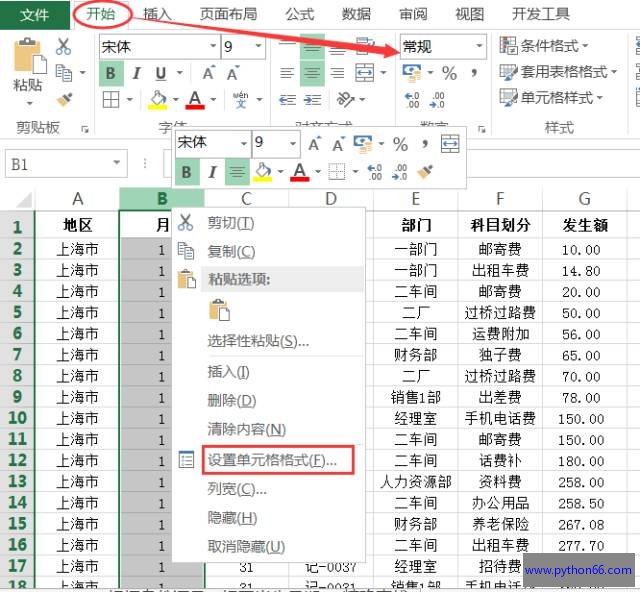This screenshot has width=640, height=592.
Task: Select the Format Painter brush in ribbon
Action: point(64,99)
